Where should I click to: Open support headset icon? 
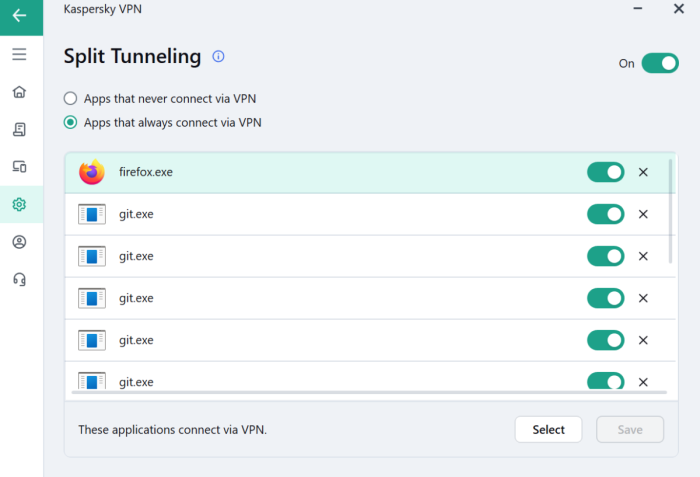[19, 280]
